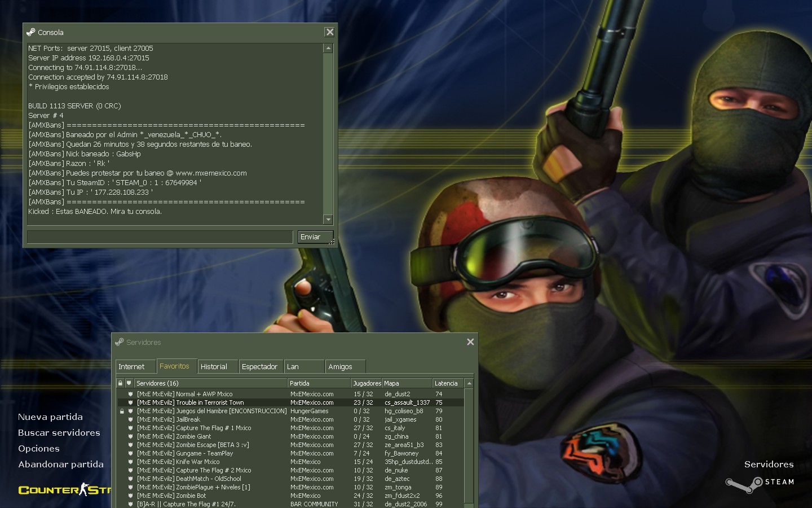This screenshot has height=508, width=812.
Task: Sort by the Jugadores column header
Action: pyautogui.click(x=367, y=383)
